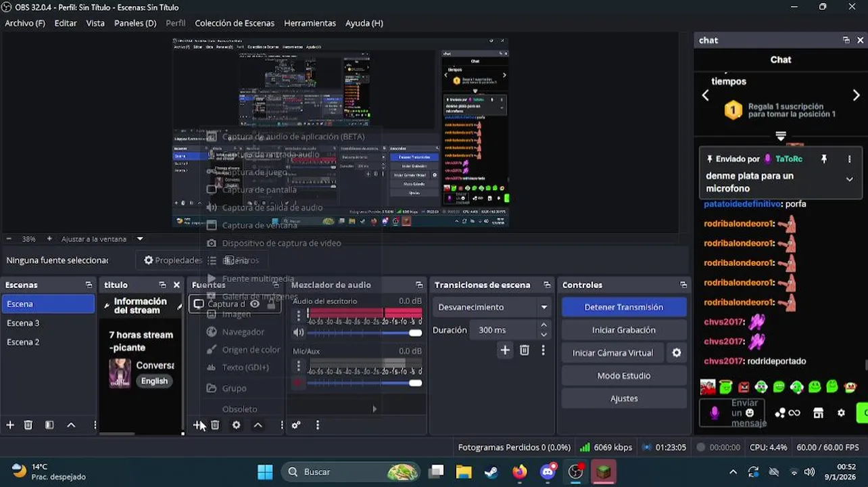This screenshot has width=868, height=487.
Task: Open the Paneles (D) menu
Action: click(x=135, y=23)
